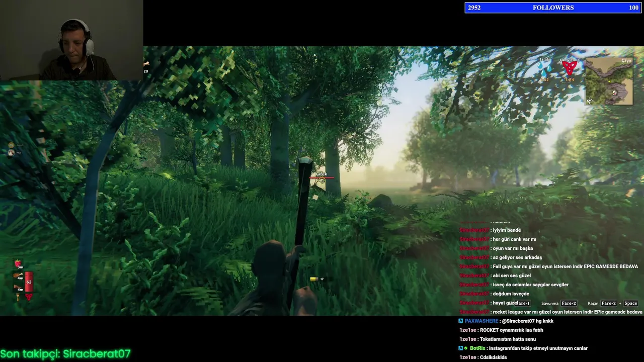
Task: Click the 'isveç da selamlar' chat message
Action: coord(530,285)
